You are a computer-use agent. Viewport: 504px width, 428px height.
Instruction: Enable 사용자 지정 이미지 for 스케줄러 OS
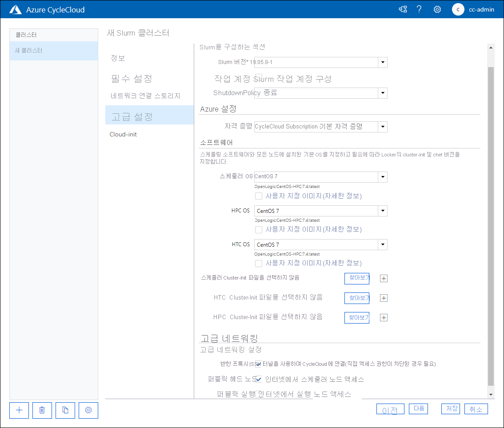click(x=258, y=196)
